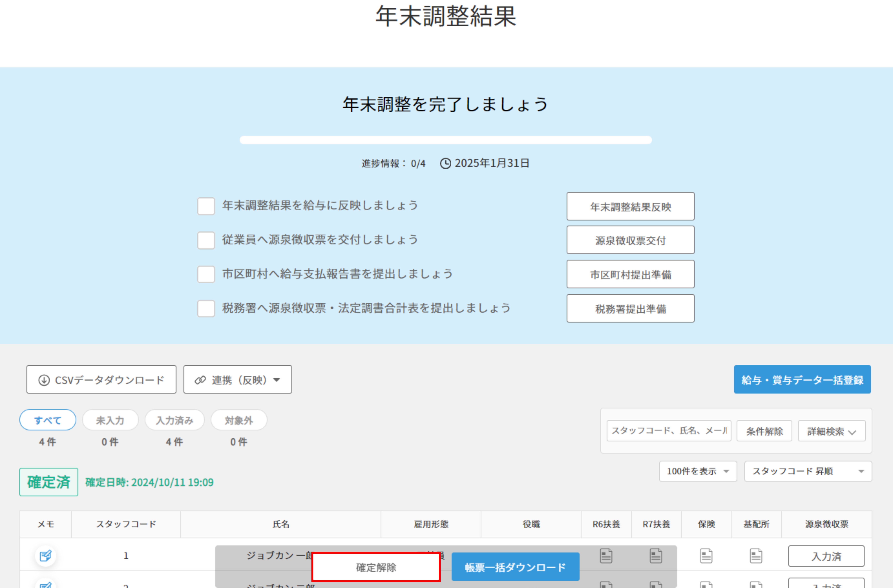Open R6扶養 document icon for ジョブカン一郎
The height and width of the screenshot is (588, 893).
(x=606, y=555)
